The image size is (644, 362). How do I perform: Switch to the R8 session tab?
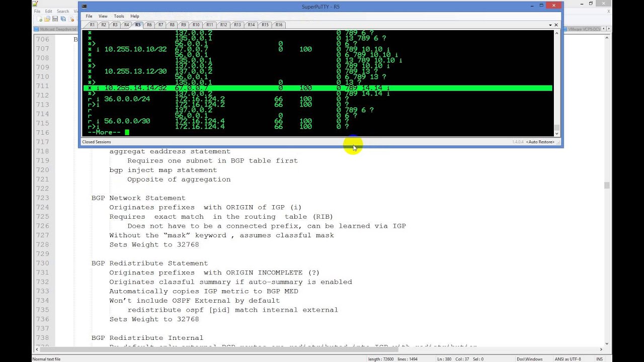pyautogui.click(x=172, y=25)
